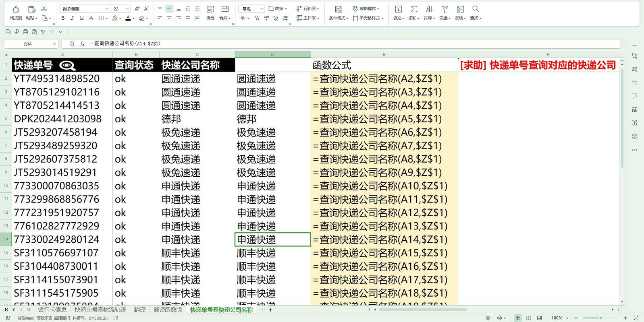Click the three-dots more icon in right sidebar

tap(635, 150)
